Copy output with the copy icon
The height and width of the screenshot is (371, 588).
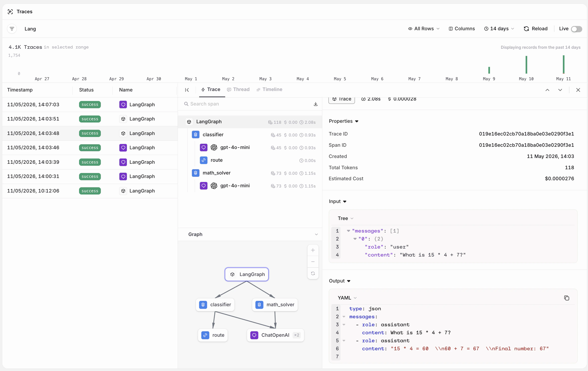pyautogui.click(x=567, y=298)
